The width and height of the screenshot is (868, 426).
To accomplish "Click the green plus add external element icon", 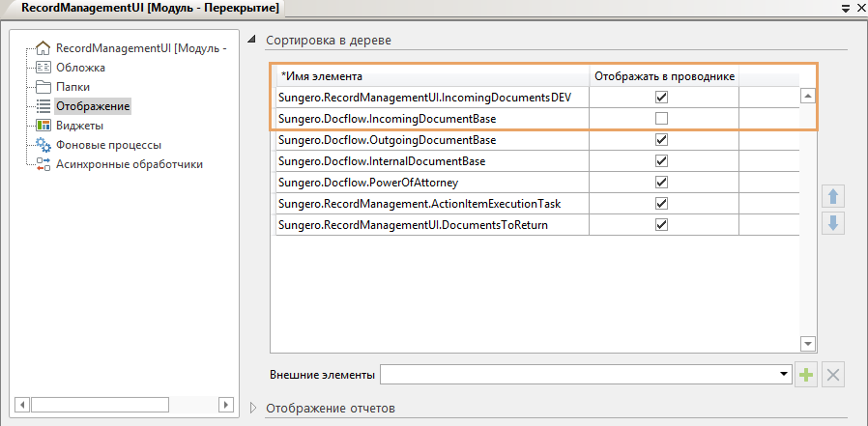I will tap(806, 375).
